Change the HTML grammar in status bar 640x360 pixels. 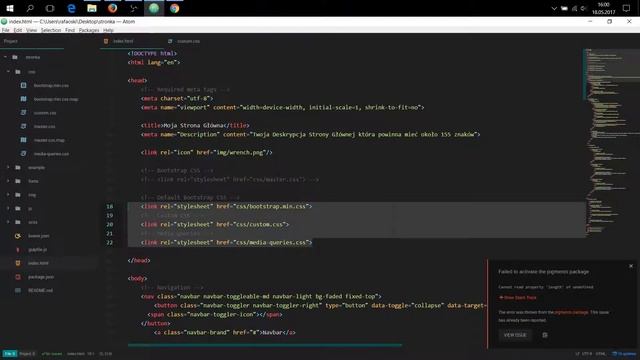pyautogui.click(x=601, y=353)
